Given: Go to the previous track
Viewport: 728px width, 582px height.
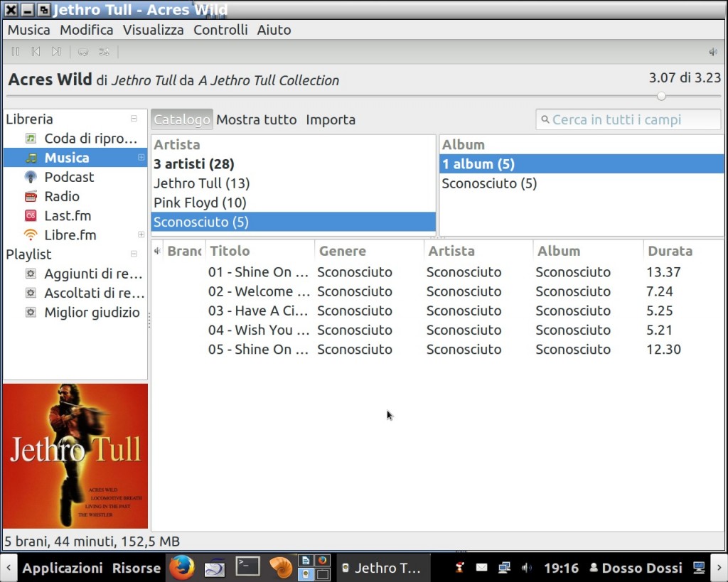Looking at the screenshot, I should coord(36,51).
